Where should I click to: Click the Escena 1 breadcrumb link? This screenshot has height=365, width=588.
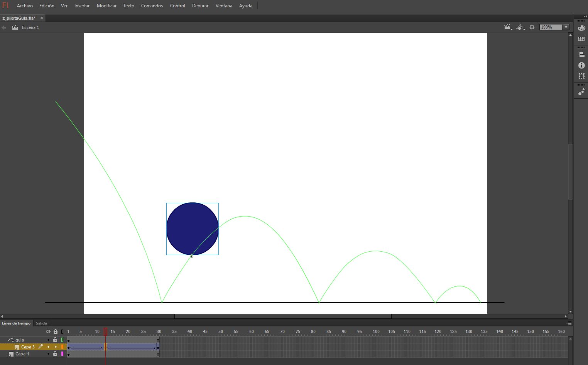(x=30, y=27)
